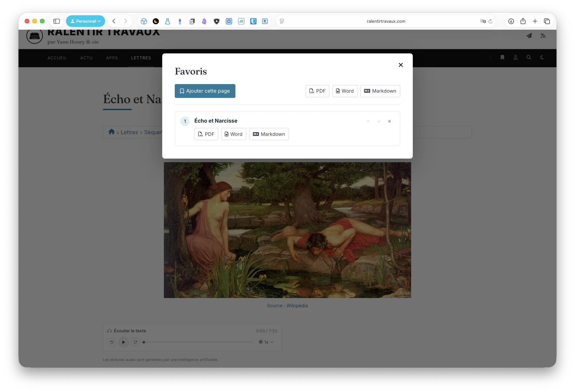This screenshot has height=392, width=575.
Task: Rewind the audio player
Action: [x=112, y=342]
